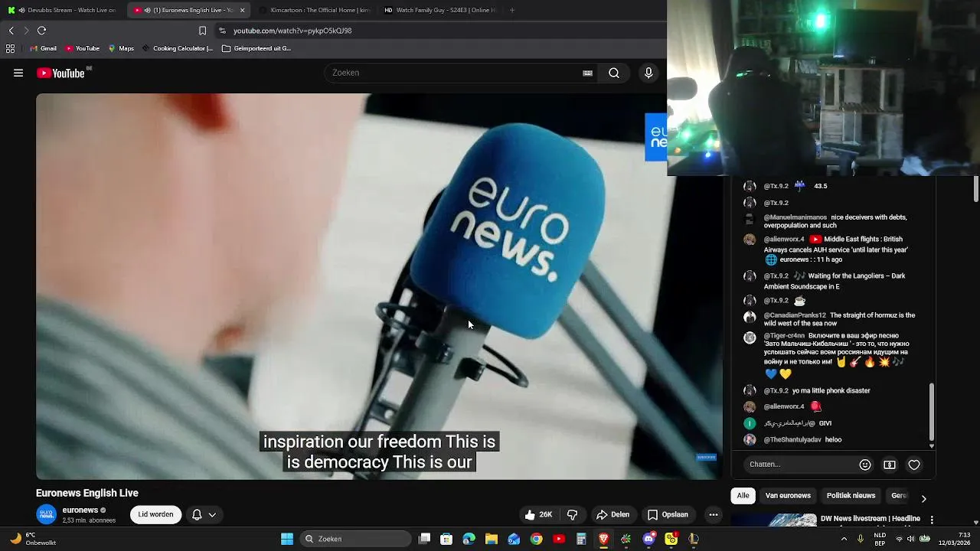Show hidden system tray icons chevron
The width and height of the screenshot is (980, 551).
point(844,539)
